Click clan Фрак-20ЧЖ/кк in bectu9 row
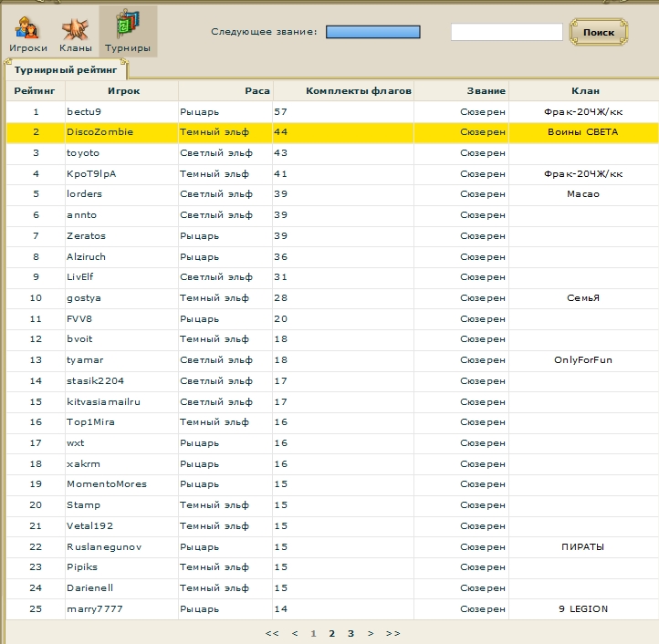Screen dimensions: 659x644 click(x=583, y=112)
